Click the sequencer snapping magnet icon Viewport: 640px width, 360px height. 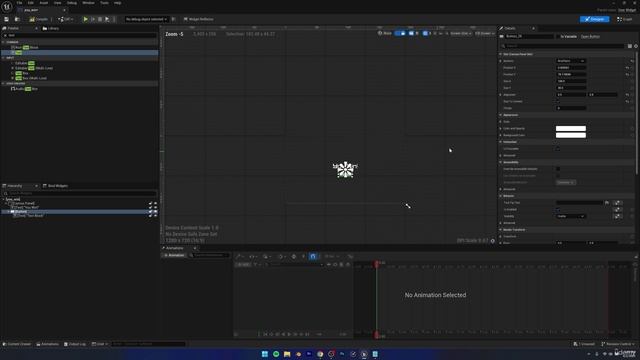click(313, 256)
